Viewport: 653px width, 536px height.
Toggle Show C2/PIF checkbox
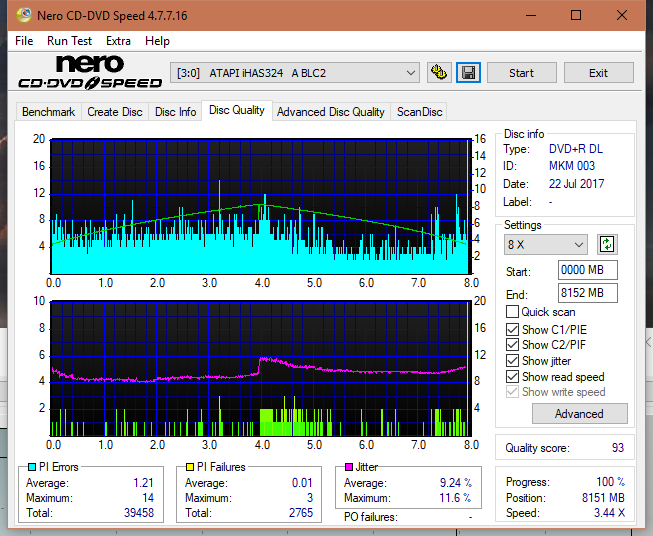pos(512,345)
